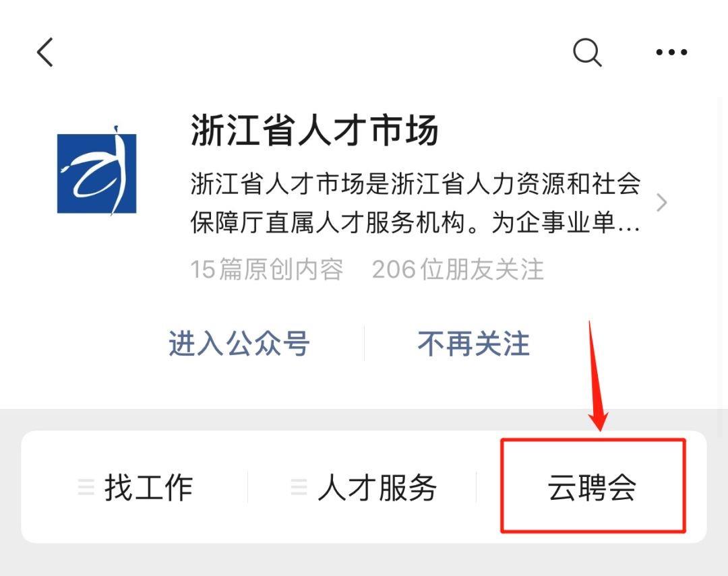
Task: Tap the back arrow icon
Action: coord(45,52)
